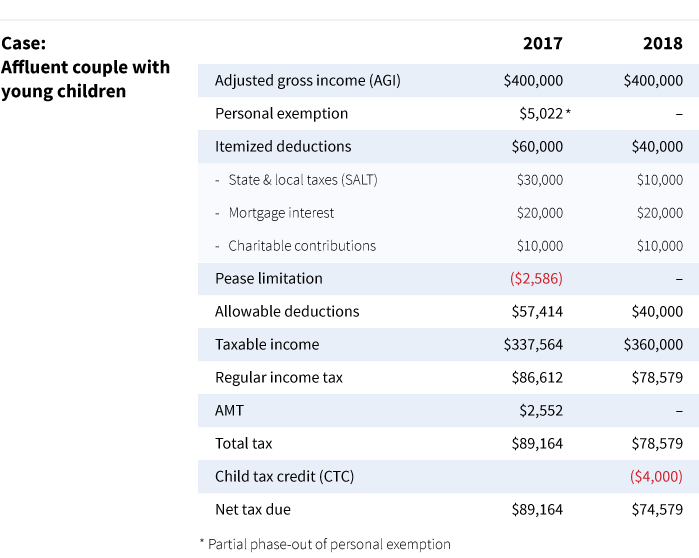Select the Mortgage interest row label
The height and width of the screenshot is (558, 699).
point(281,213)
